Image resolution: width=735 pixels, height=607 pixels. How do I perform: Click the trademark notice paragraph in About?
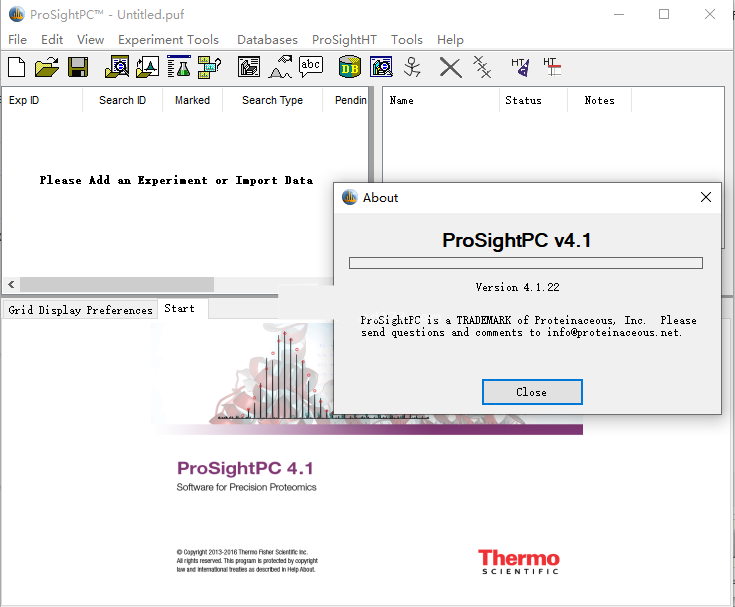coord(528,326)
